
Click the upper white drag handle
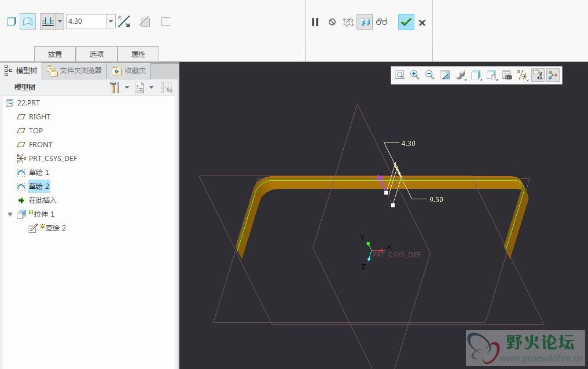tap(386, 192)
